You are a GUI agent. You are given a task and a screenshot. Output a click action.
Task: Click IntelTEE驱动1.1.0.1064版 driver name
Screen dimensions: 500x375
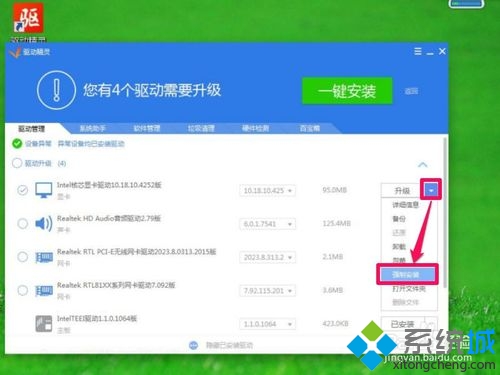[97, 318]
